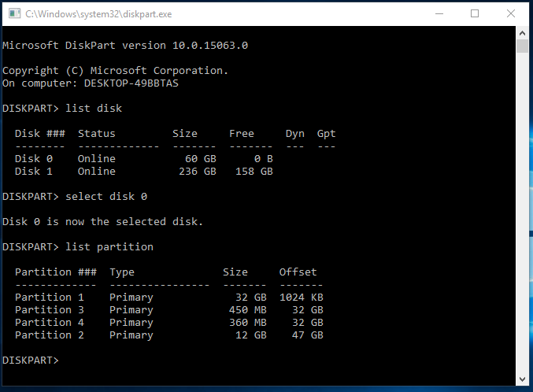
Task: Click the scrollbar up arrow
Action: (x=522, y=33)
